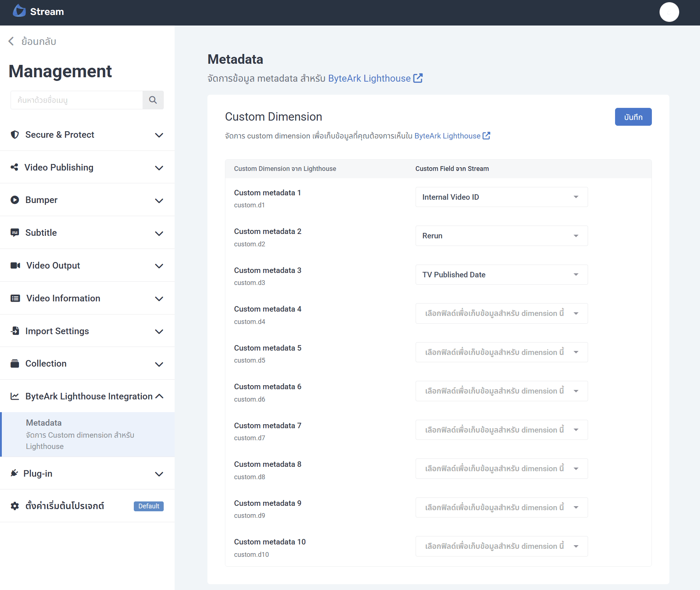
Task: Click the Lighthouse Integration chart icon
Action: tap(15, 396)
